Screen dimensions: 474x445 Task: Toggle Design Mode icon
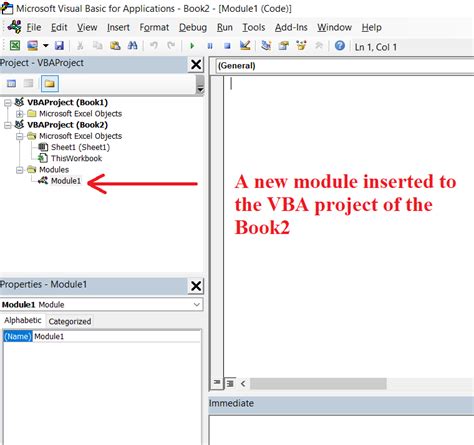pos(245,45)
